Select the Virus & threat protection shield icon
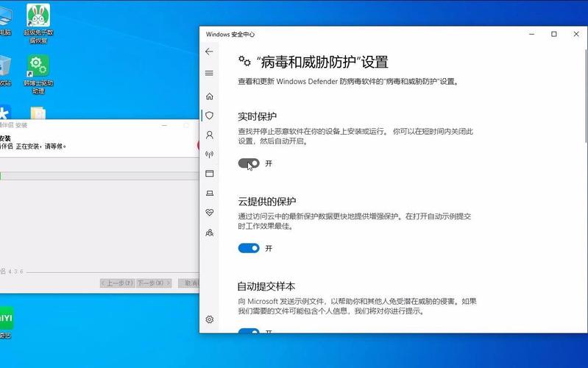588x368 pixels. point(209,116)
